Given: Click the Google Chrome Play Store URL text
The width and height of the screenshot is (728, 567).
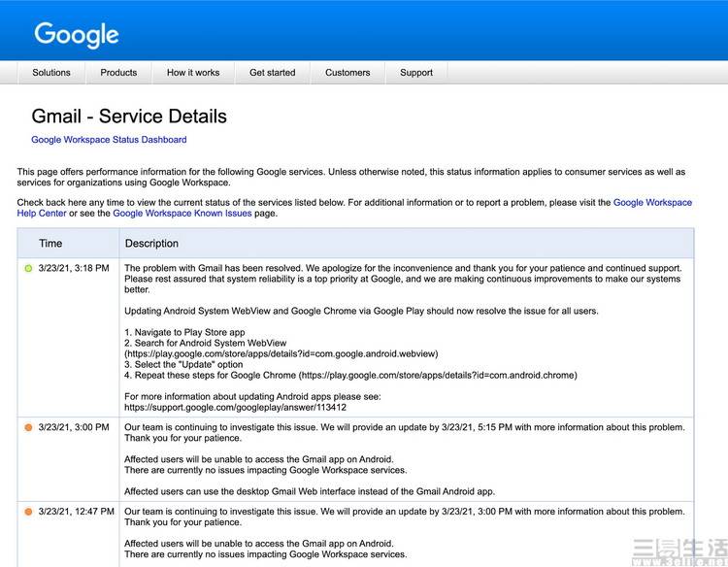Looking at the screenshot, I should pyautogui.click(x=438, y=375).
